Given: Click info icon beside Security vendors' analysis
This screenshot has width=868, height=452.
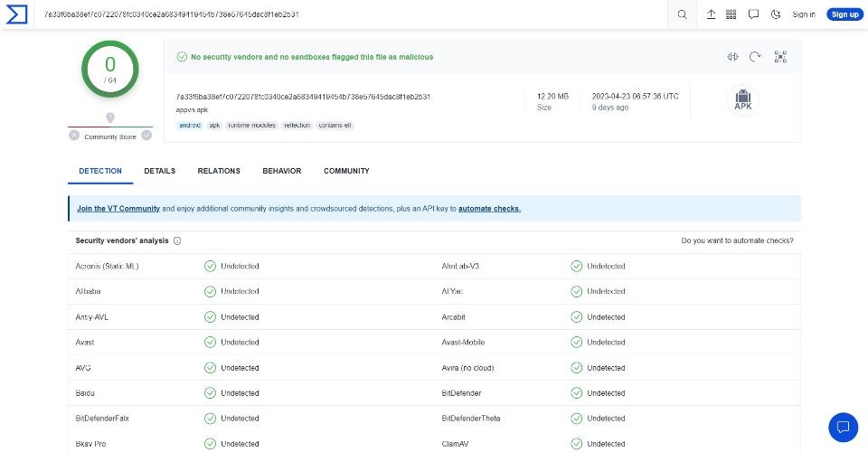Looking at the screenshot, I should point(177,240).
